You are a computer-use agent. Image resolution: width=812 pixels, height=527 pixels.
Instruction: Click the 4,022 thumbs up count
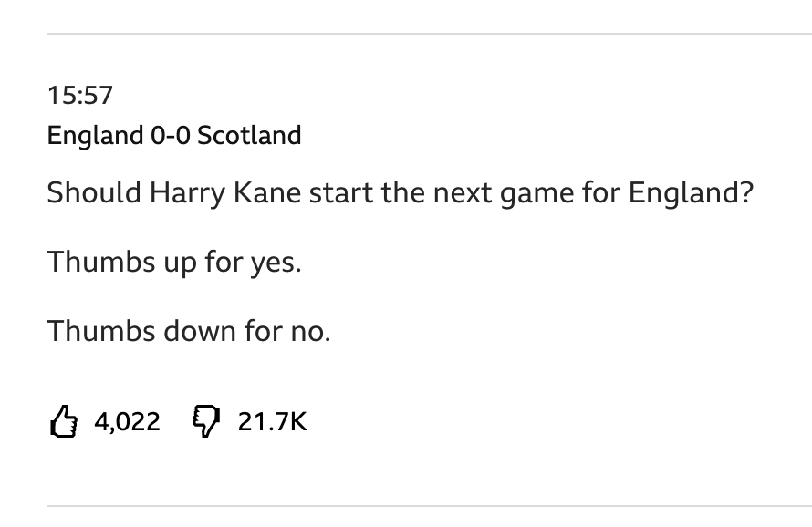(127, 421)
